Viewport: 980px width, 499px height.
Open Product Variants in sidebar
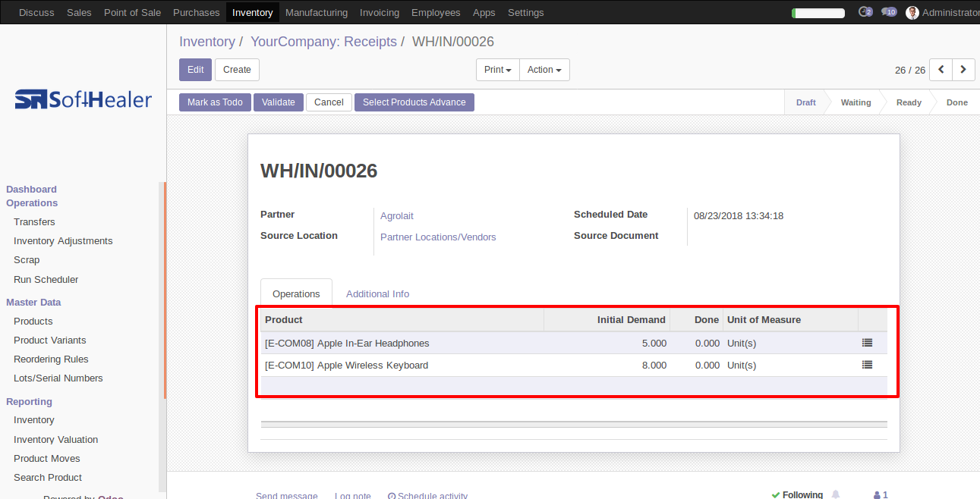[50, 341]
